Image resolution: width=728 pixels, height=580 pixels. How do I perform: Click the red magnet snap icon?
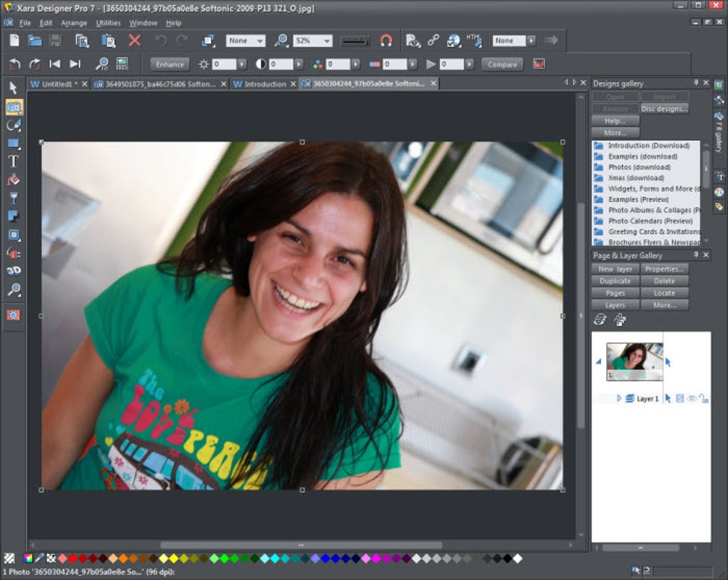386,41
